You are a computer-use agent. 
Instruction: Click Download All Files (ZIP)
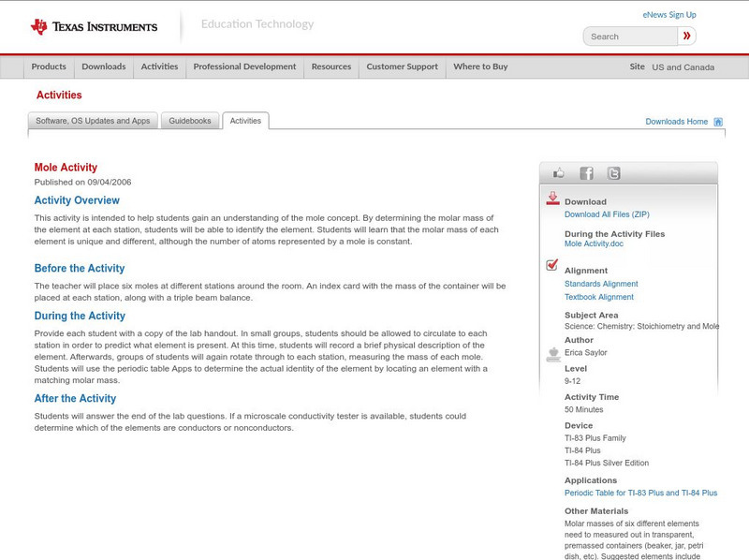pos(607,214)
